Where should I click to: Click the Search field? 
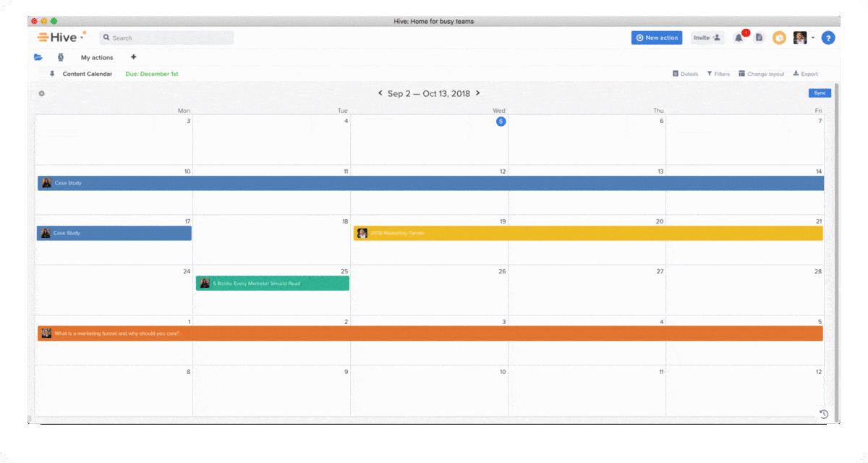click(166, 38)
